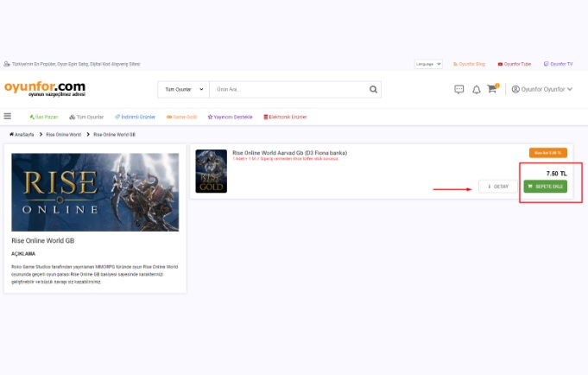Expand the Oyunfor Oyunfor account menu
588x375 pixels.
coord(541,89)
